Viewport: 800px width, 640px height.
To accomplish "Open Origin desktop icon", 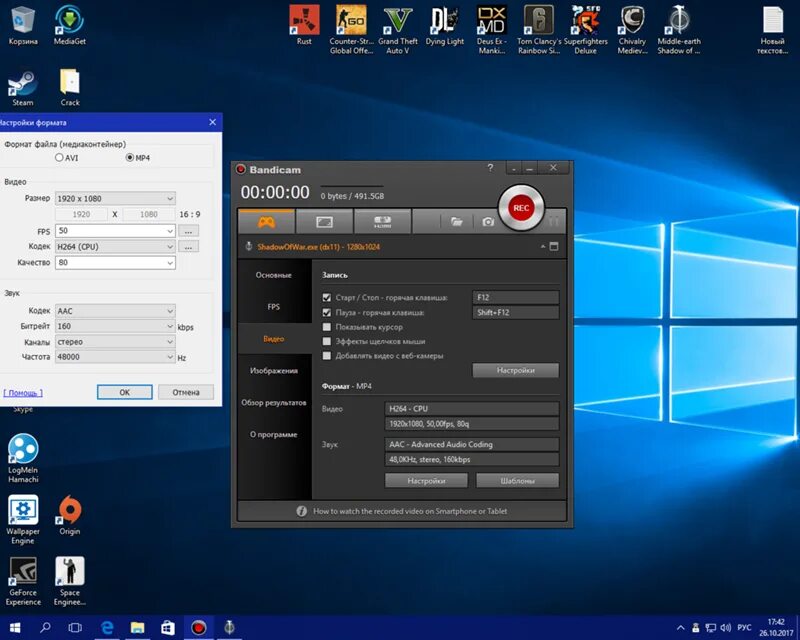I will (x=70, y=515).
